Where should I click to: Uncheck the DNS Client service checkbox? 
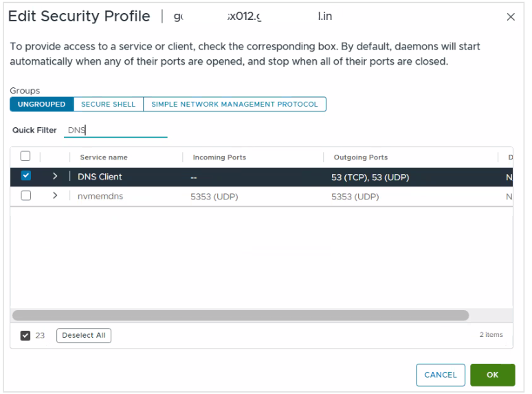pyautogui.click(x=26, y=176)
